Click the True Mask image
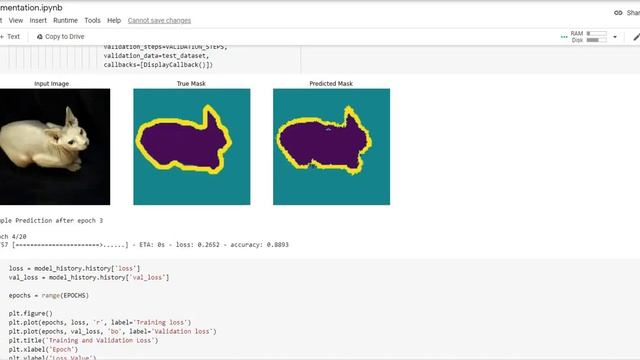The height and width of the screenshot is (360, 640). click(x=192, y=147)
